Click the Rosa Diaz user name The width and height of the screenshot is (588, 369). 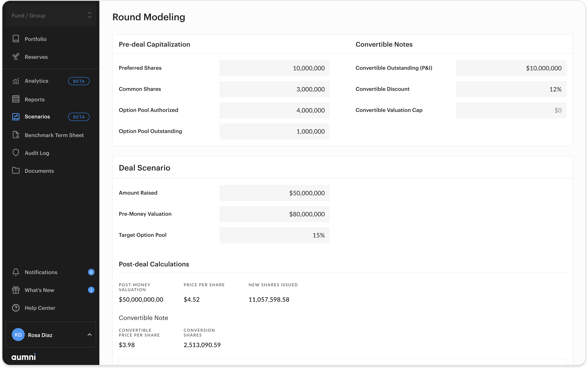pyautogui.click(x=40, y=335)
